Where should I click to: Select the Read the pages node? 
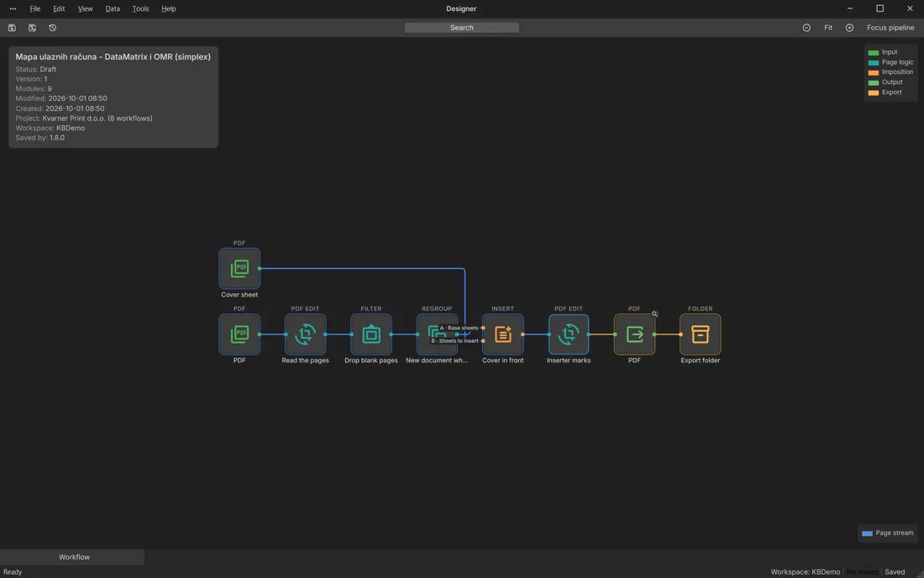point(305,334)
